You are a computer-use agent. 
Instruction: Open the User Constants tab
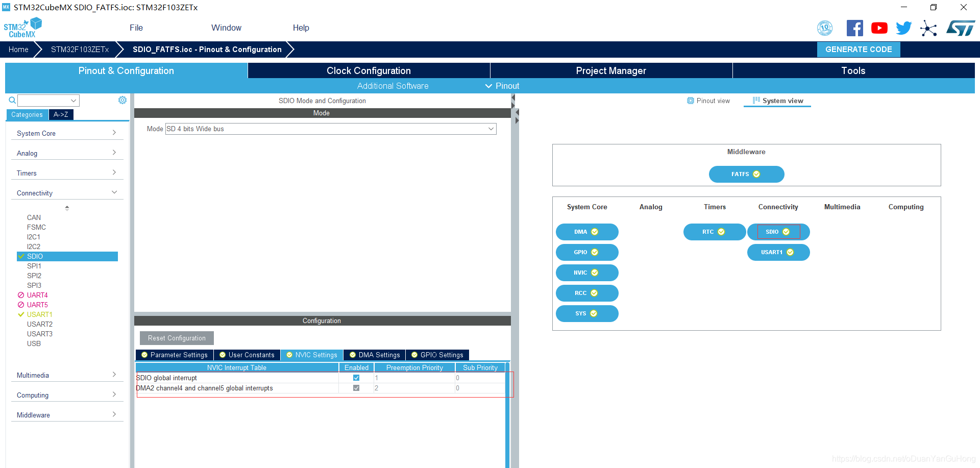coord(247,355)
